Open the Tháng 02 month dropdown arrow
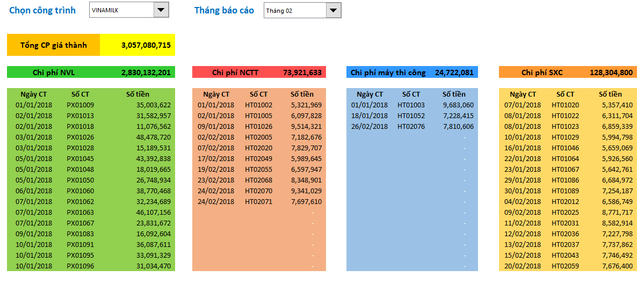The width and height of the screenshot is (644, 284). coord(334,10)
